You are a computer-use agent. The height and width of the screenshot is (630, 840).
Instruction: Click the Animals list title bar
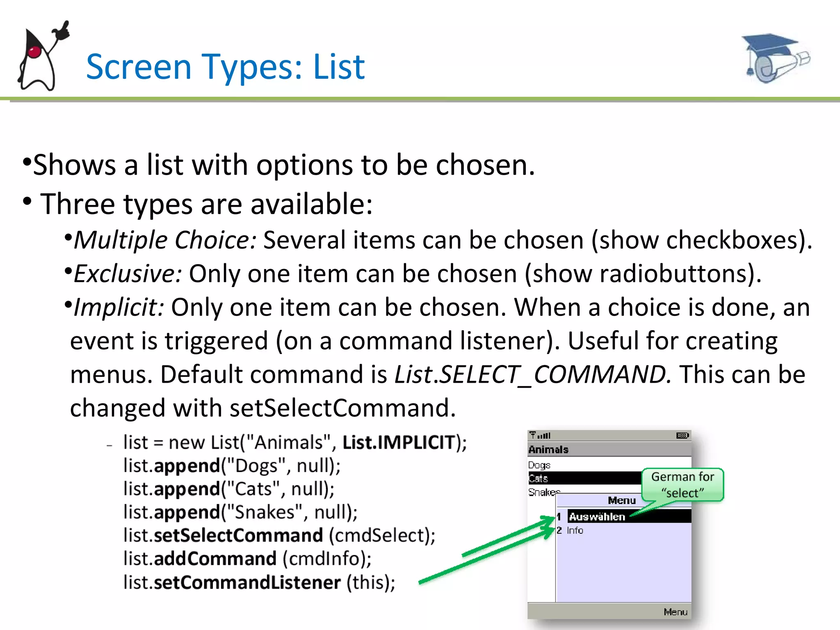point(609,450)
